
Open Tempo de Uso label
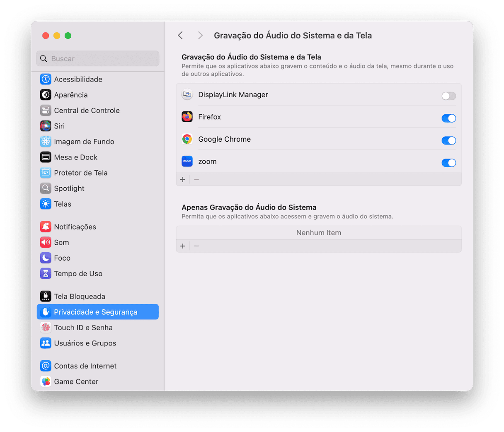point(78,274)
